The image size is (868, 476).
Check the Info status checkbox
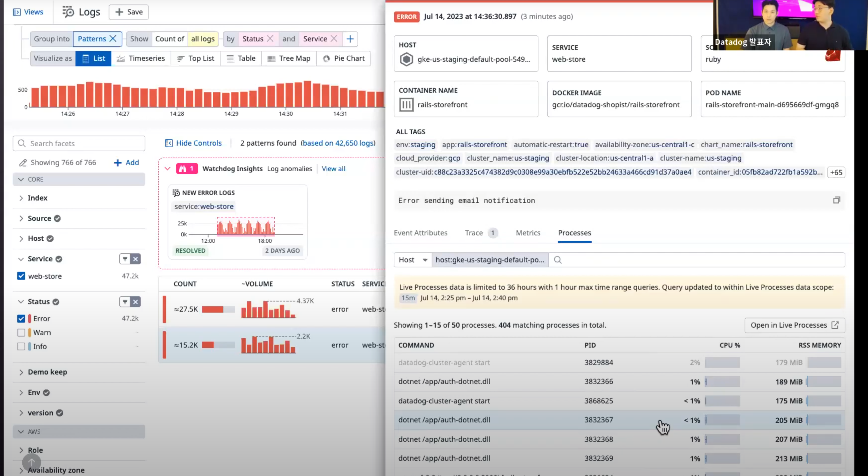point(21,346)
